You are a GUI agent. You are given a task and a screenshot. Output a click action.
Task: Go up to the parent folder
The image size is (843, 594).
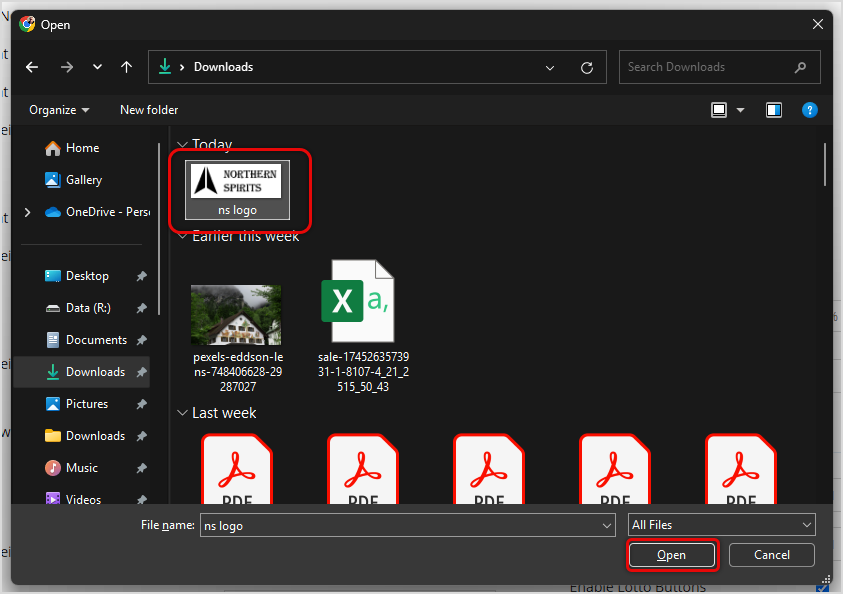click(x=125, y=67)
